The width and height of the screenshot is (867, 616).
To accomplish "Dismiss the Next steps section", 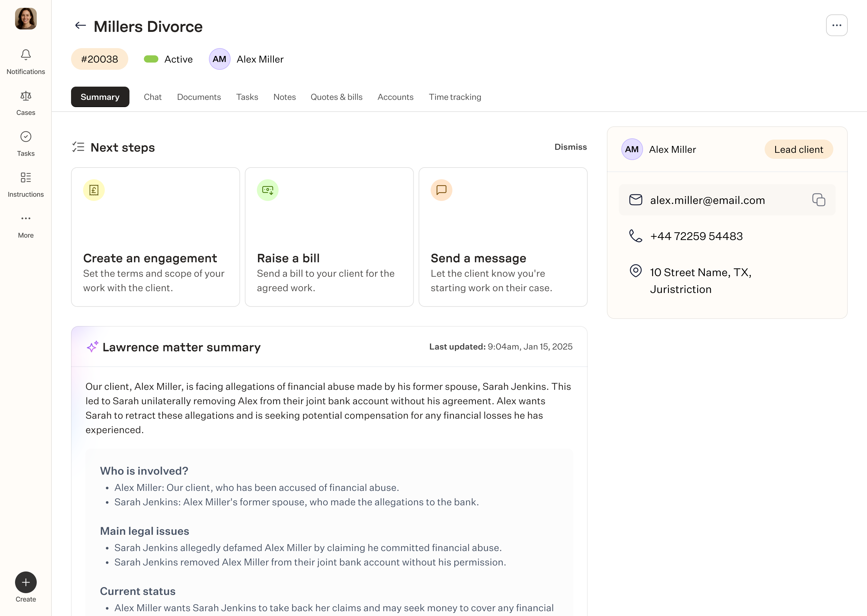I will (x=570, y=147).
